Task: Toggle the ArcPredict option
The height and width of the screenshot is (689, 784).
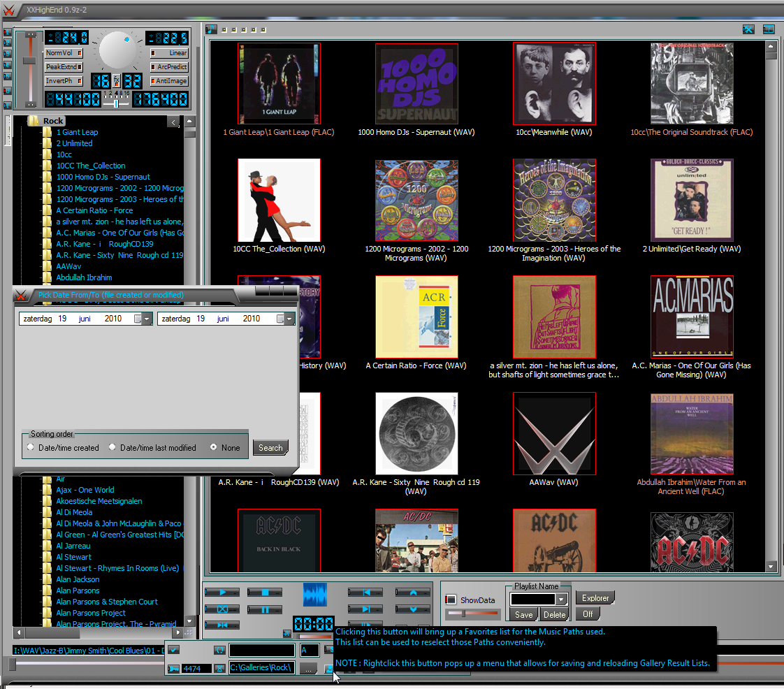Action: click(169, 67)
